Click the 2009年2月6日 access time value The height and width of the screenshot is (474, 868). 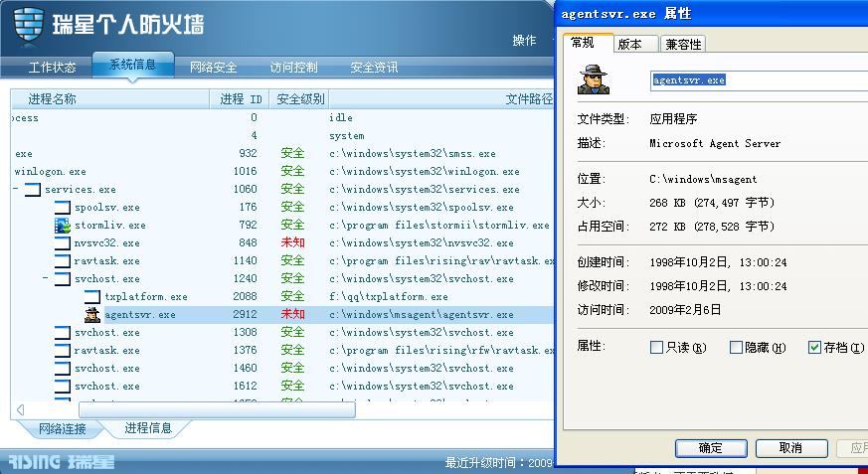[685, 310]
